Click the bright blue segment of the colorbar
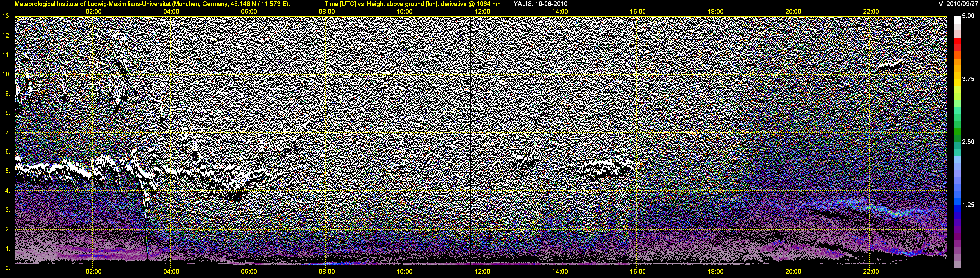This screenshot has width=980, height=278. click(957, 202)
